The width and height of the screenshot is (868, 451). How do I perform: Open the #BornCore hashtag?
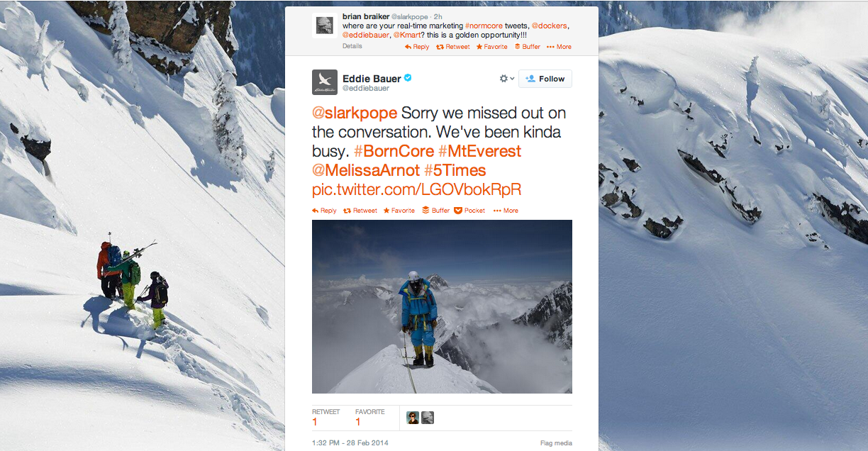(393, 152)
